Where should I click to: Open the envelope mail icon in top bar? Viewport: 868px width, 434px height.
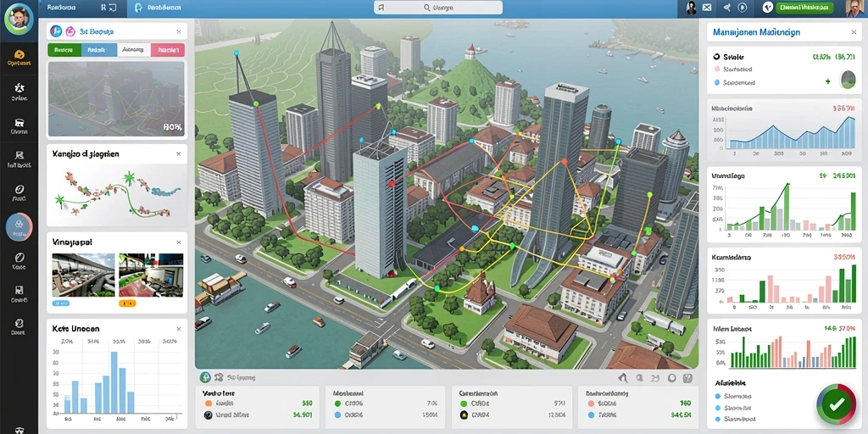[706, 7]
